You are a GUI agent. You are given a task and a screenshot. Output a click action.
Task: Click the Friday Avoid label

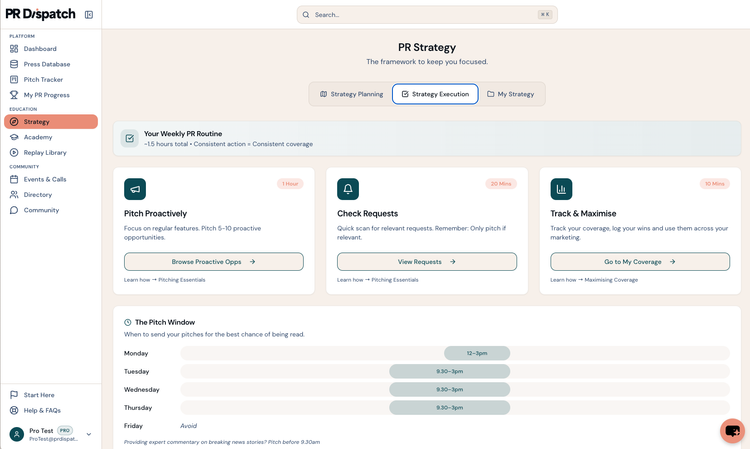[x=188, y=426]
